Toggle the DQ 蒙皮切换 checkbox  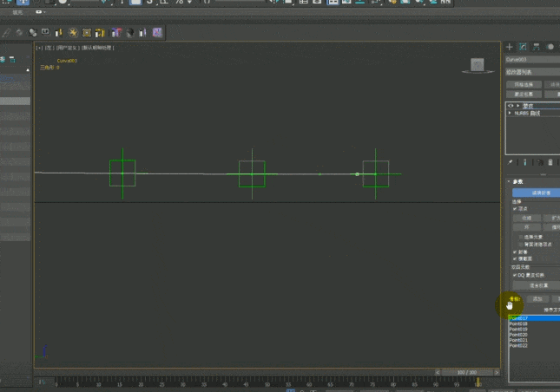(x=515, y=275)
